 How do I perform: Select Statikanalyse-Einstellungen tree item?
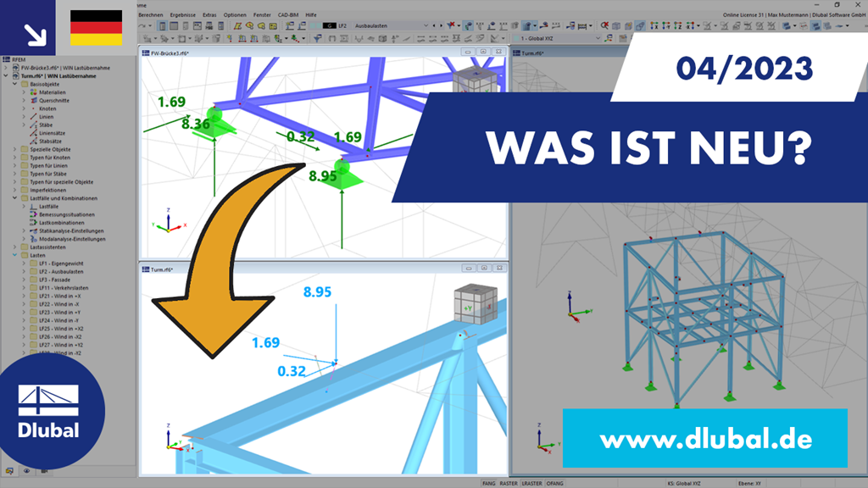[x=71, y=230]
